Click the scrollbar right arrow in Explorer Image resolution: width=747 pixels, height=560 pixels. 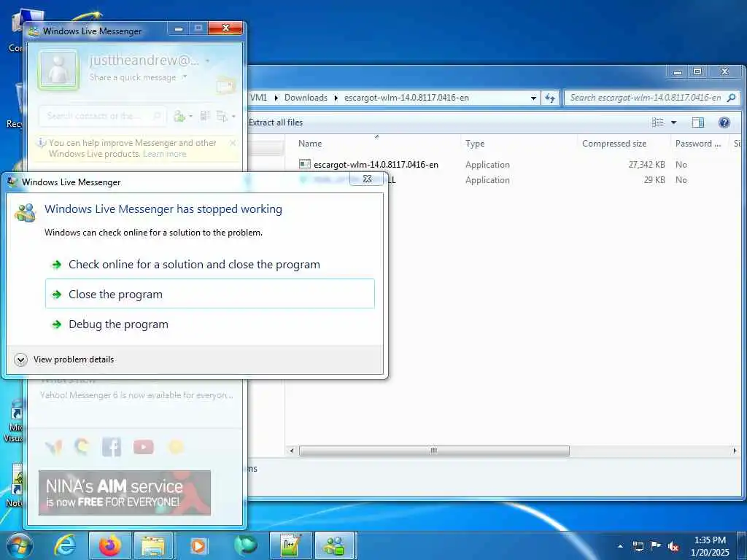[x=734, y=451]
